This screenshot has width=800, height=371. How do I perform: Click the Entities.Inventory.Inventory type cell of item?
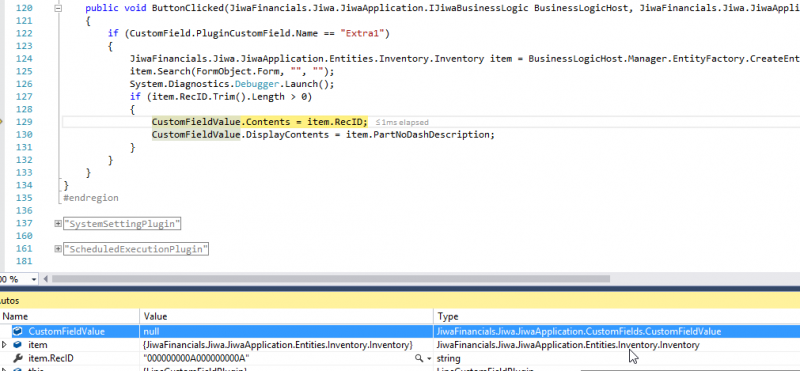point(568,345)
